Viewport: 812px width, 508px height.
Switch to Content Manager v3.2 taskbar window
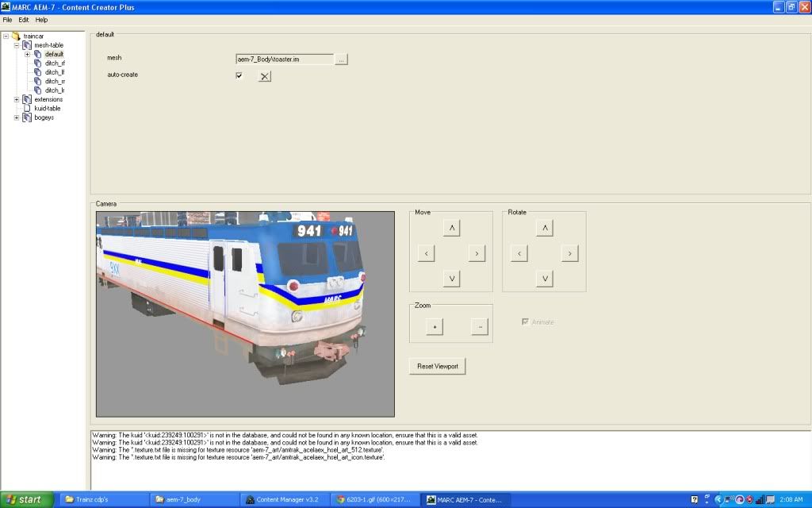click(x=285, y=500)
